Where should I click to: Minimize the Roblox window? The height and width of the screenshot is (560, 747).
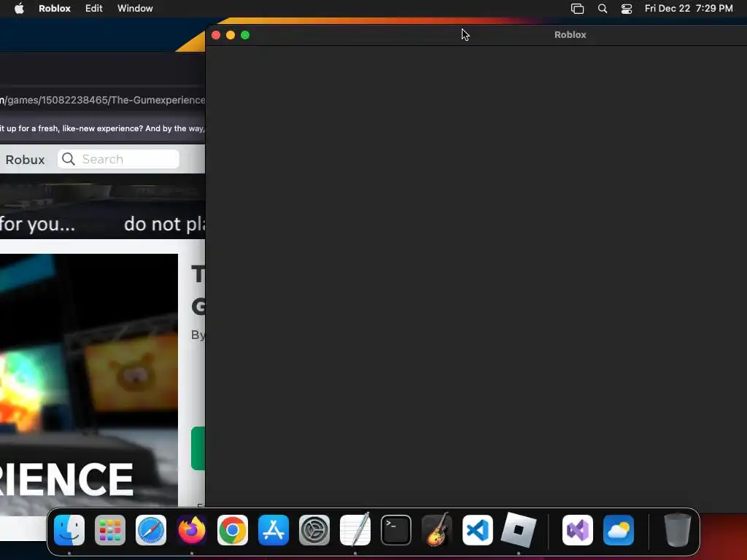(x=231, y=35)
